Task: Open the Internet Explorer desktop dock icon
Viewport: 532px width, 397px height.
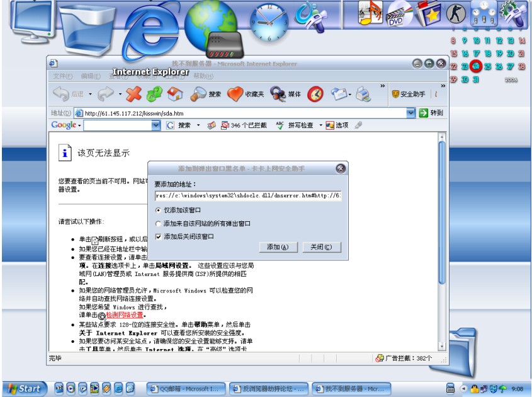Action: point(150,32)
